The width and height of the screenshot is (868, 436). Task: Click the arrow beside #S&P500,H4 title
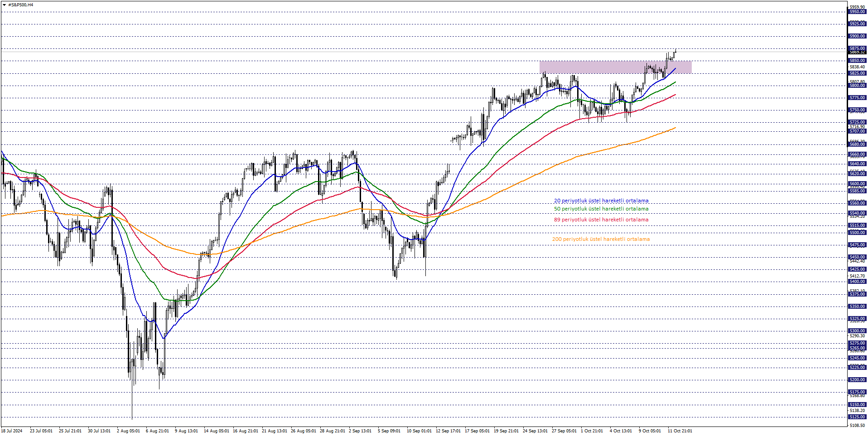(x=4, y=5)
